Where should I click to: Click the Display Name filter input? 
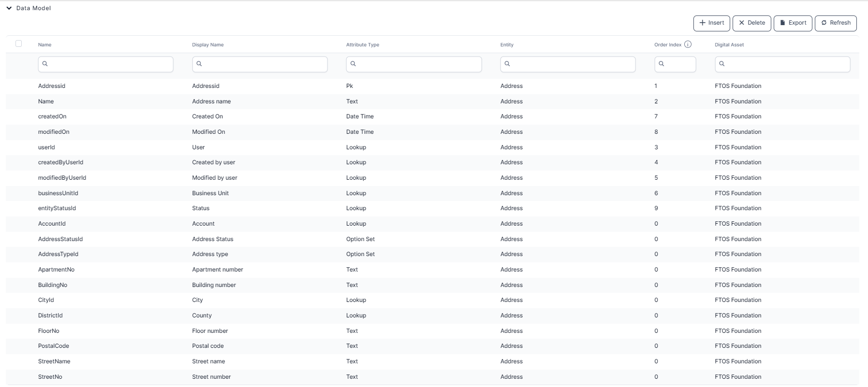pyautogui.click(x=264, y=64)
